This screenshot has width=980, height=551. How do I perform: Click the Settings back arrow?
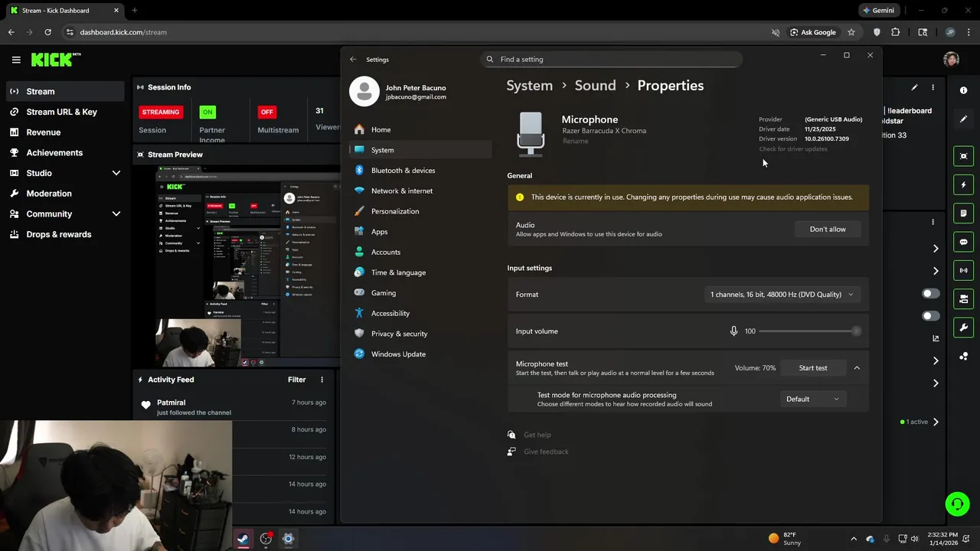353,59
